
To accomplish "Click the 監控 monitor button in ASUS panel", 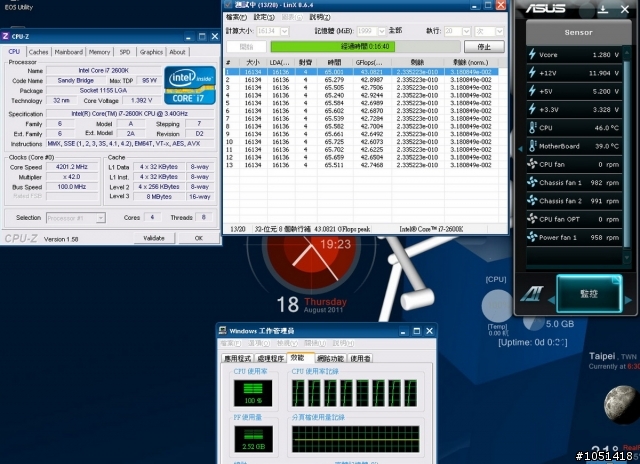I will pyautogui.click(x=589, y=294).
